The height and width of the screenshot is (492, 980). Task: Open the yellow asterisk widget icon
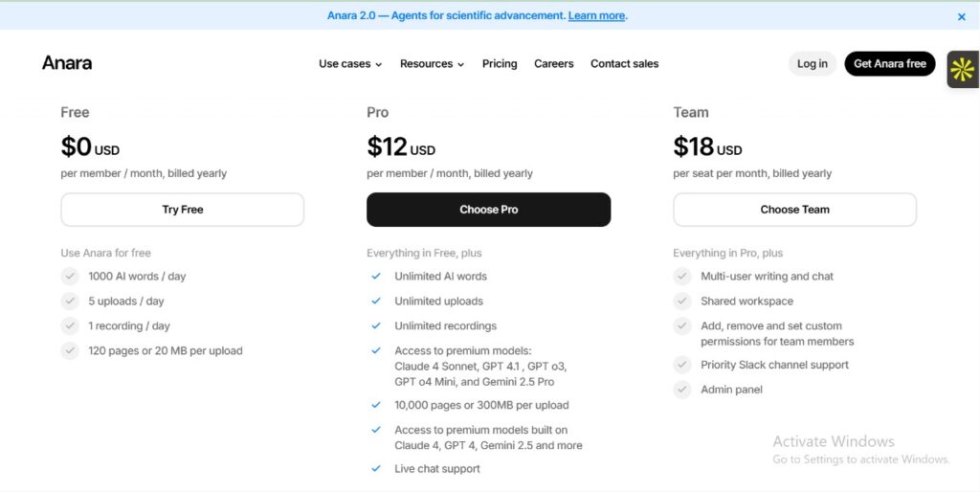point(963,69)
